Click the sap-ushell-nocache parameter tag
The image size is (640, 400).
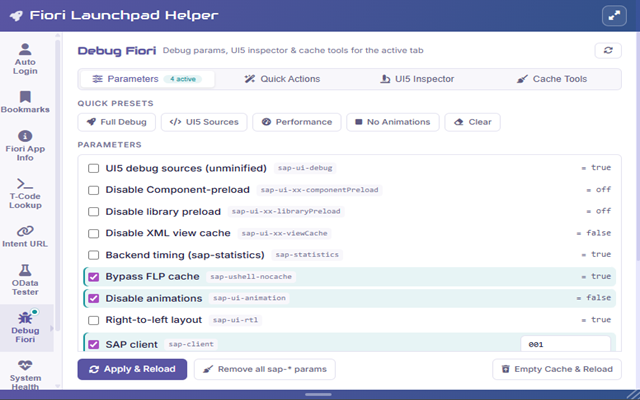pyautogui.click(x=251, y=277)
